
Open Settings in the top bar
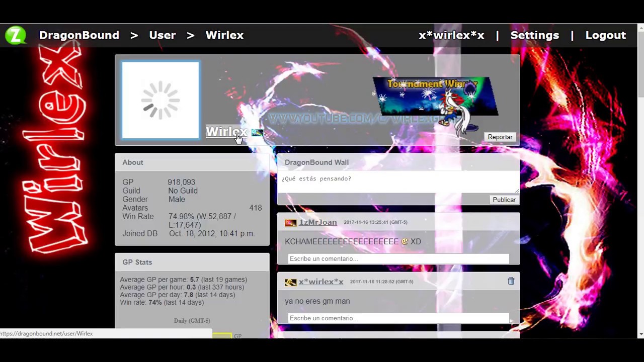tap(534, 35)
